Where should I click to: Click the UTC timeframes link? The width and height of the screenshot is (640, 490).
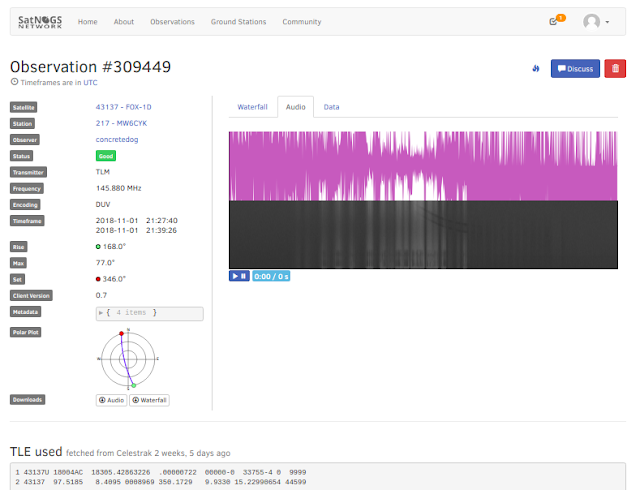tap(90, 82)
